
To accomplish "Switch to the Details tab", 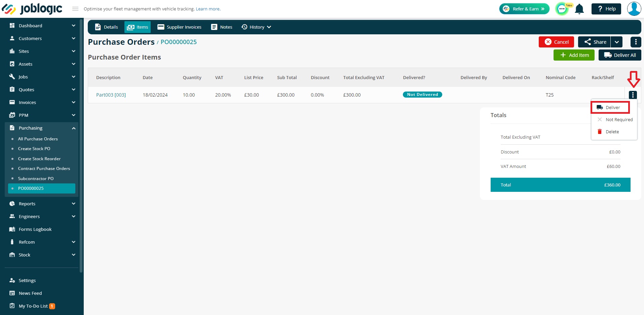I will coord(106,27).
